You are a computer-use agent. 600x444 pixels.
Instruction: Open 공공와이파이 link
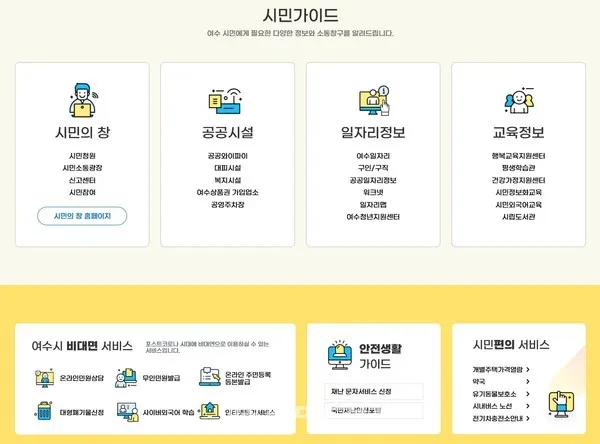[228, 156]
